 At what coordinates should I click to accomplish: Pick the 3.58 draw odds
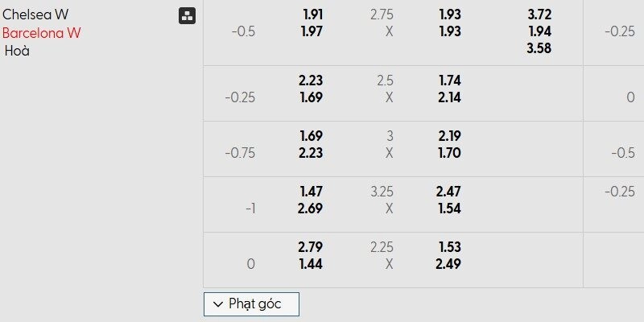540,47
